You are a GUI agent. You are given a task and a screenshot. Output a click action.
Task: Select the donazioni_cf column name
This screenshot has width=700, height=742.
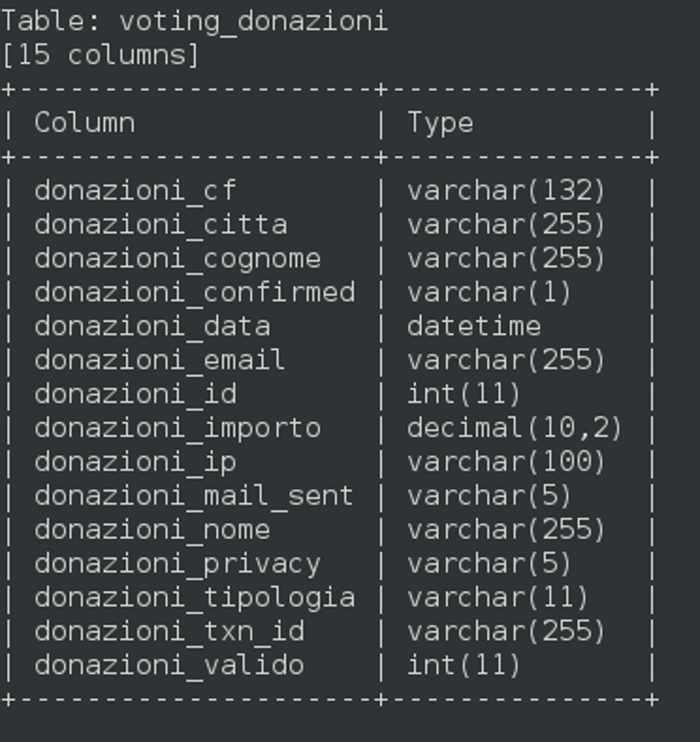click(135, 191)
